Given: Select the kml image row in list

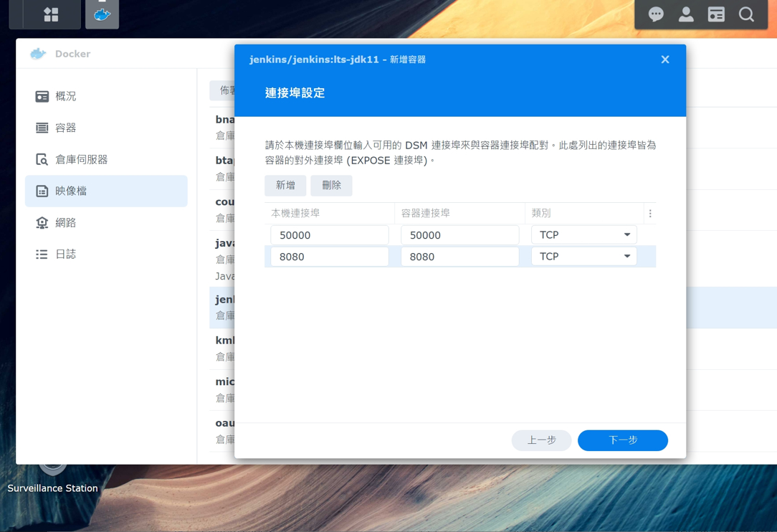Looking at the screenshot, I should (222, 348).
